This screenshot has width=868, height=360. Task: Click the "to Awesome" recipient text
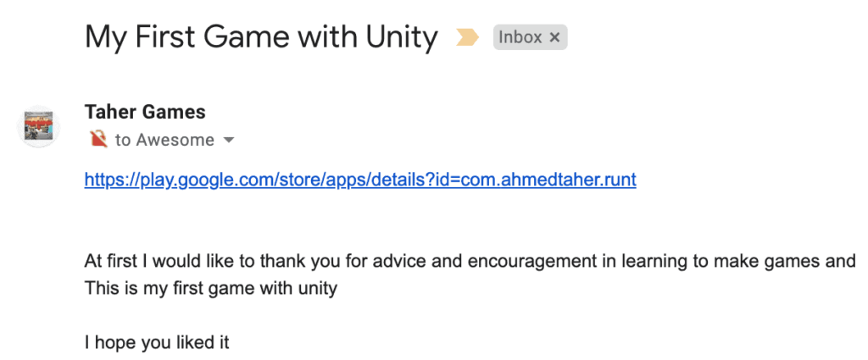[x=164, y=140]
